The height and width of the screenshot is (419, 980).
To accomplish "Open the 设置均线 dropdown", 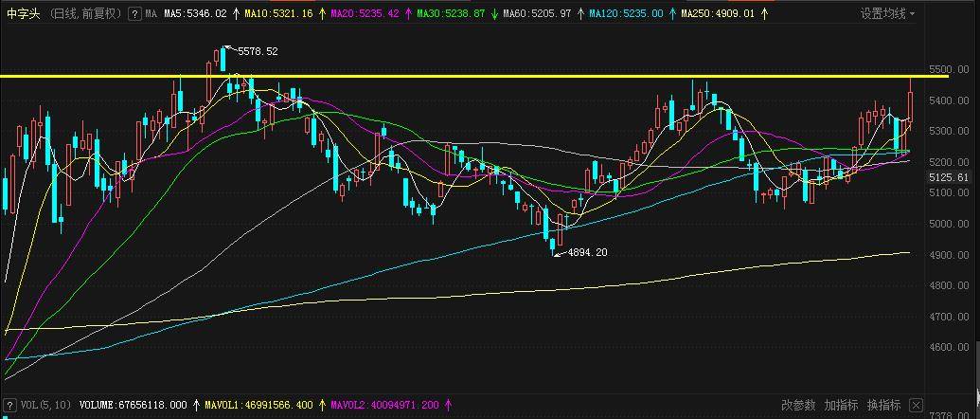I will 887,14.
